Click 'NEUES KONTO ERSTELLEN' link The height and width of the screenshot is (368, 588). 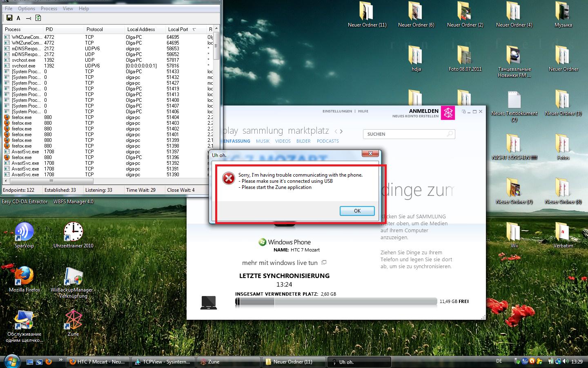415,116
